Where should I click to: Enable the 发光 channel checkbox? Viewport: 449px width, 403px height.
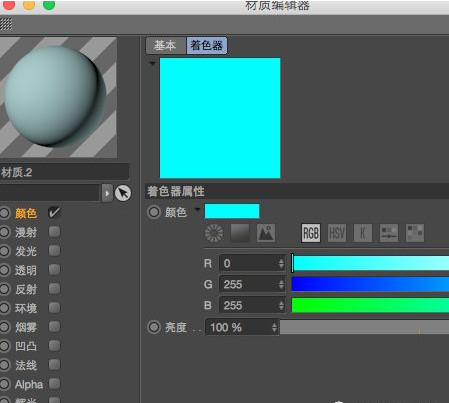pos(54,250)
